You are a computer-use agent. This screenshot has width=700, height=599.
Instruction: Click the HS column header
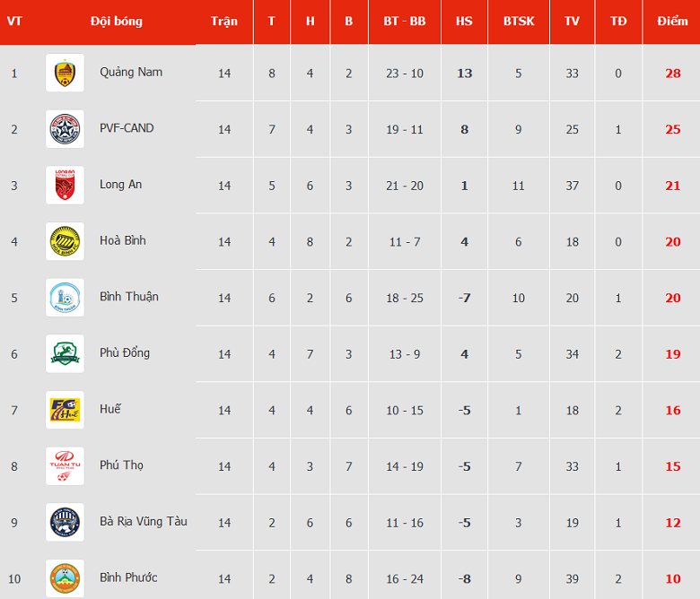464,21
